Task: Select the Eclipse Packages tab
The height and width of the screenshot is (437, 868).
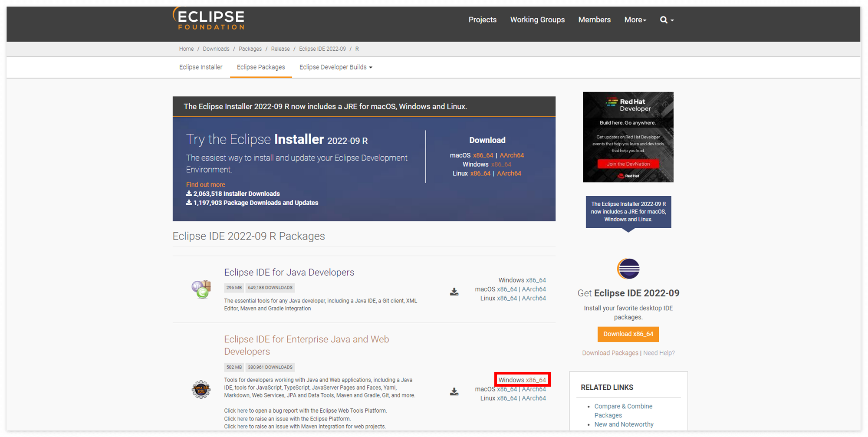Action: (261, 67)
